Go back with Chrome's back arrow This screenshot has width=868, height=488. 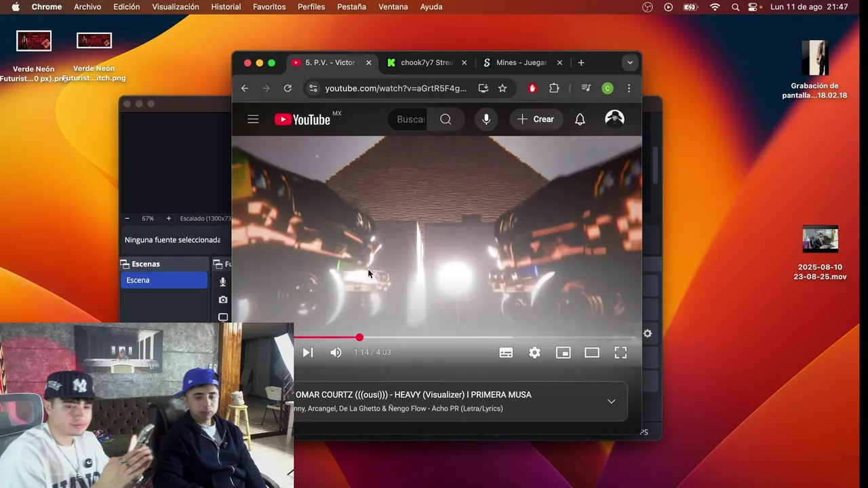[x=245, y=88]
